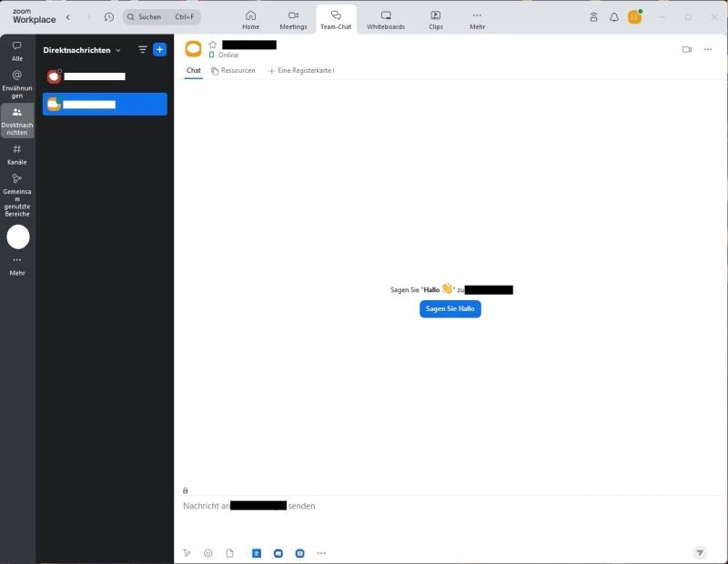This screenshot has height=564, width=728.
Task: Select the Kanäle section in the sidebar
Action: [x=17, y=155]
